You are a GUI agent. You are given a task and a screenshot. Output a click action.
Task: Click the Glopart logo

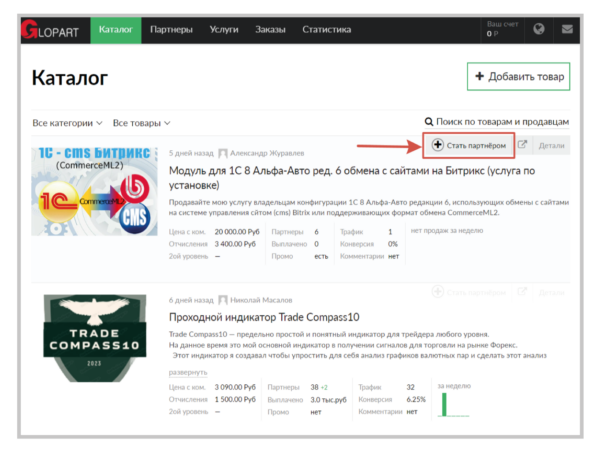pyautogui.click(x=50, y=30)
